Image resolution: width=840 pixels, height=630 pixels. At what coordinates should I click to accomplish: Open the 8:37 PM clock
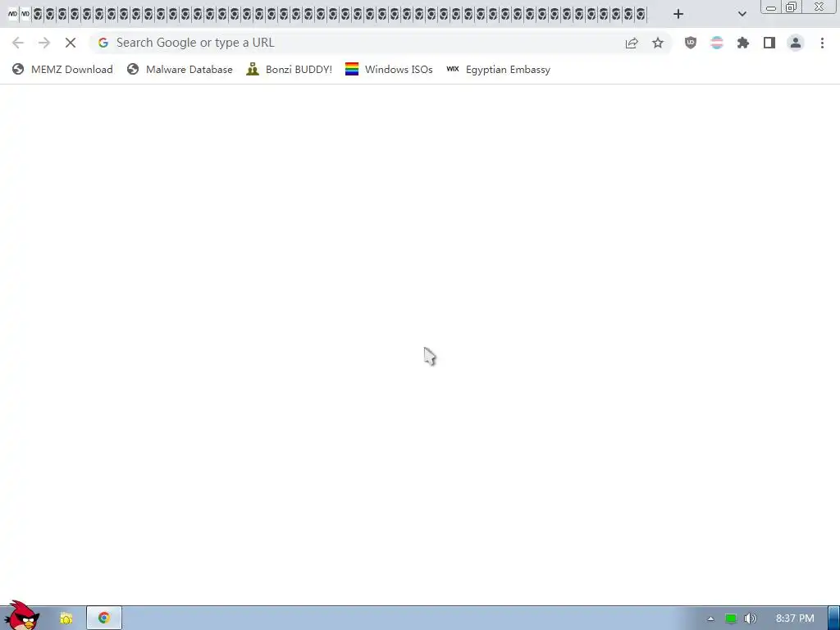(795, 619)
